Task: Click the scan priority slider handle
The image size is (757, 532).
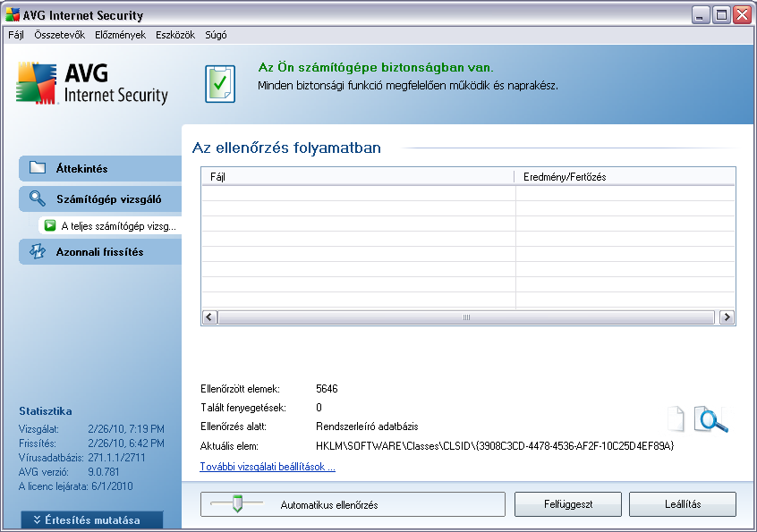Action: click(237, 503)
